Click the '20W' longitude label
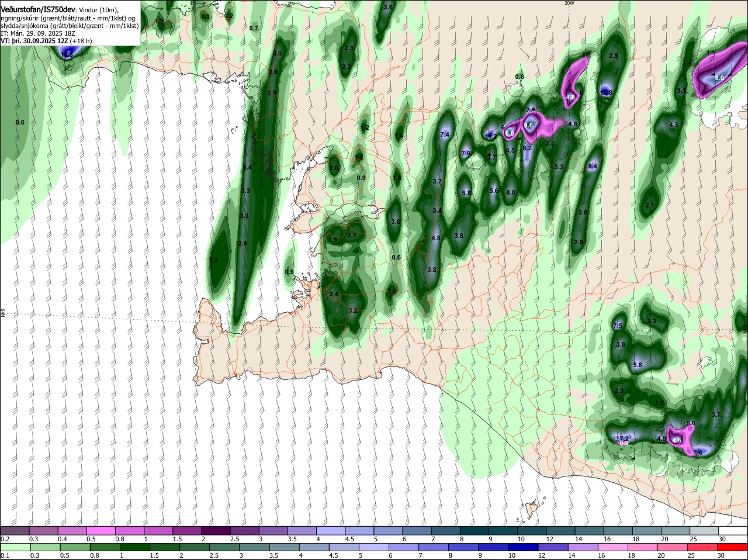748x560 pixels. pos(569,3)
